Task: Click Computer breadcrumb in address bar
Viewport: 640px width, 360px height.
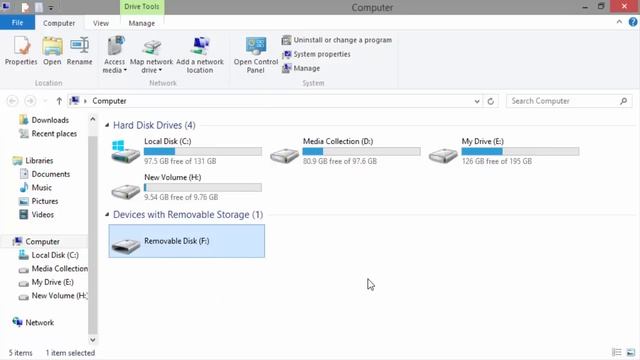Action: 109,101
